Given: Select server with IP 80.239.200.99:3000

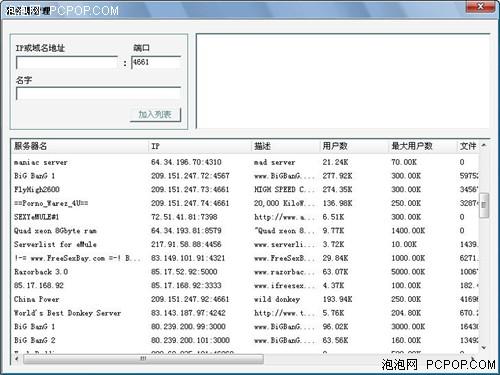Looking at the screenshot, I should click(245, 327).
